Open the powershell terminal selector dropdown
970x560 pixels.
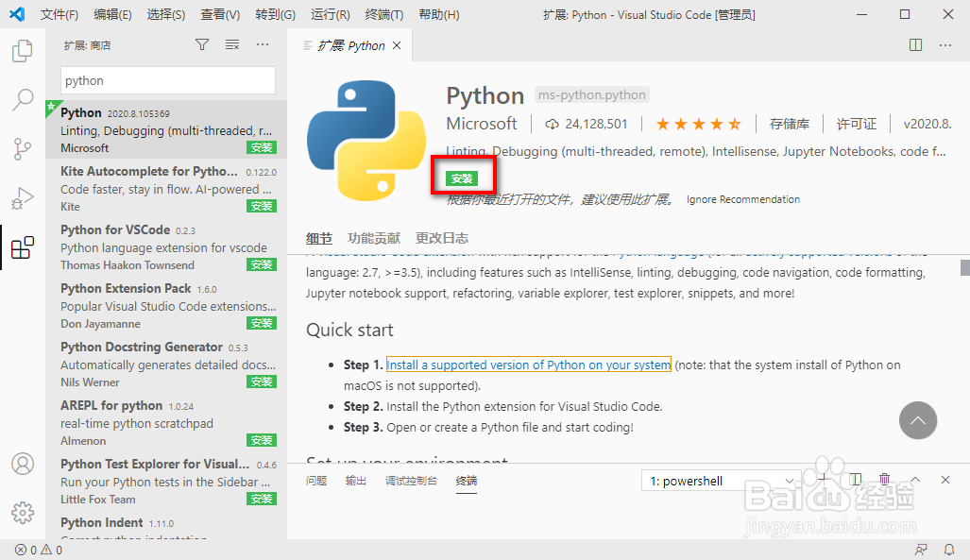click(722, 481)
